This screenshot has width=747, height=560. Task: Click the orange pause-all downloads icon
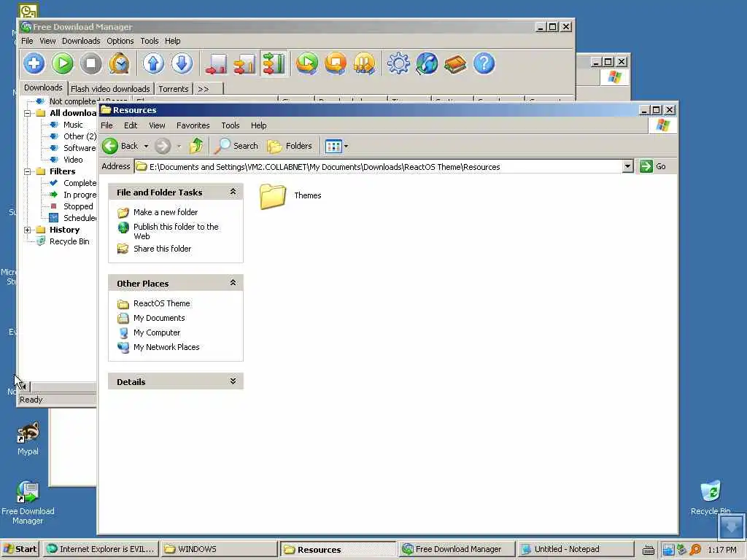pos(365,63)
